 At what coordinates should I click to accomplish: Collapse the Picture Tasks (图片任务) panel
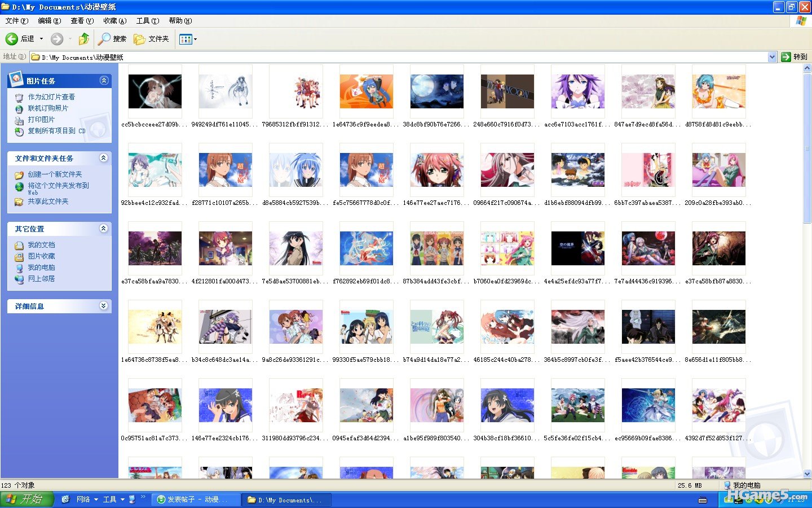pyautogui.click(x=104, y=81)
